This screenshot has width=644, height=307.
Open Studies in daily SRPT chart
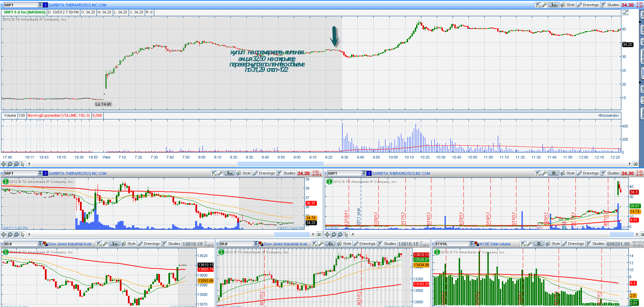(610, 173)
